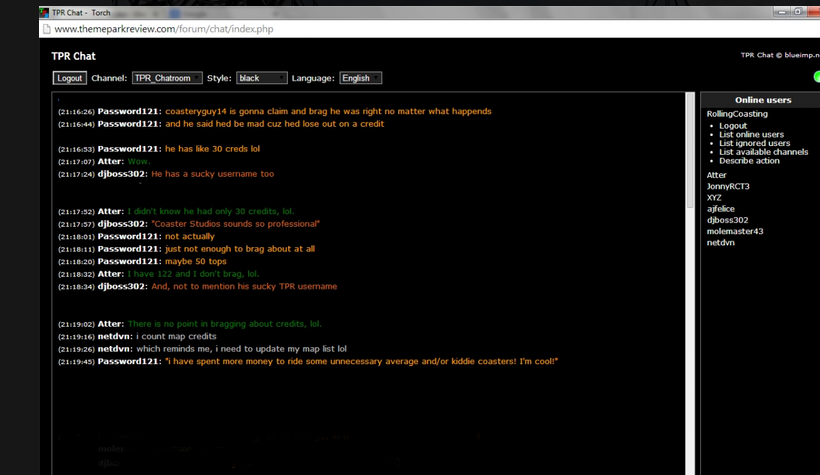
Task: Click molemaster43 in online users panel
Action: click(x=735, y=231)
